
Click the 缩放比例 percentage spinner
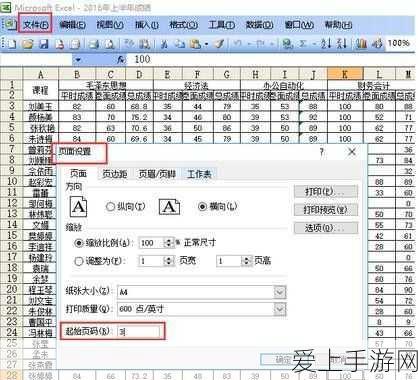coord(170,243)
